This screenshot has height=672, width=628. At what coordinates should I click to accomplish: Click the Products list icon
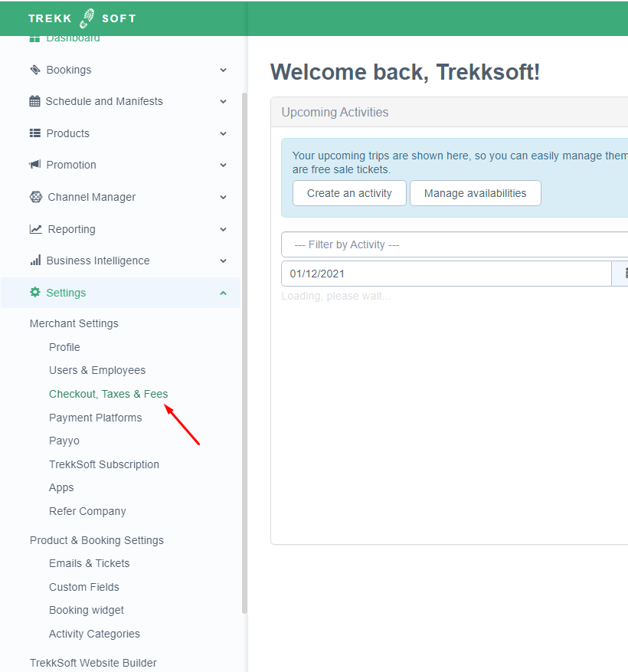point(35,133)
